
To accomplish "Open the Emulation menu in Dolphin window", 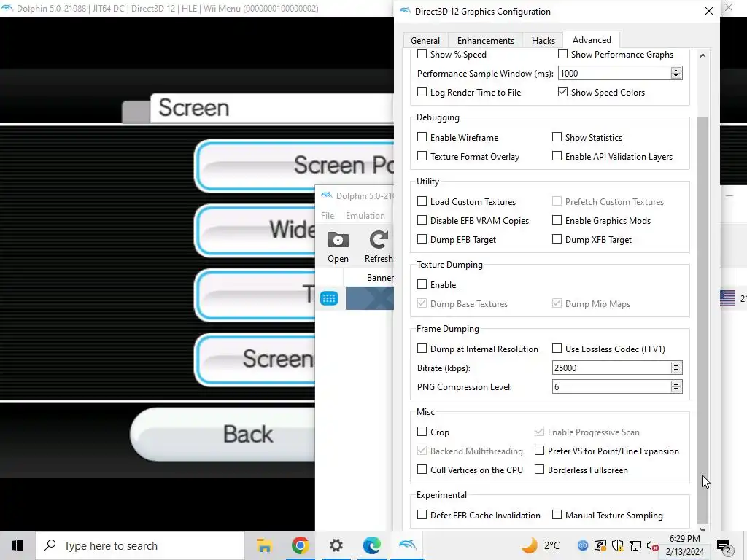I will coord(365,216).
